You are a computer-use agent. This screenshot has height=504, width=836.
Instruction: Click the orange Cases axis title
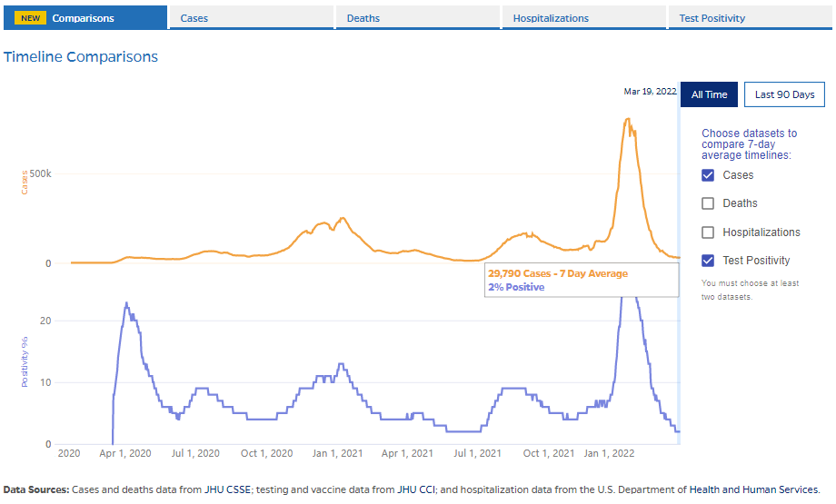click(24, 183)
